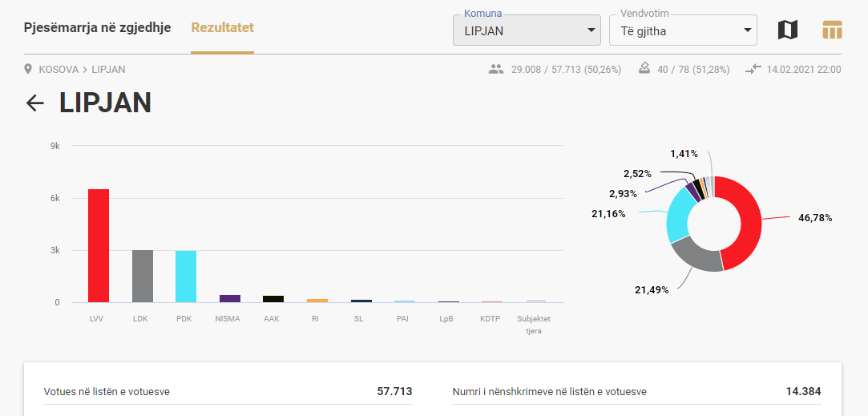Click the location pin icon before KOSOVA
Viewport: 868px width, 416px height.
[28, 69]
